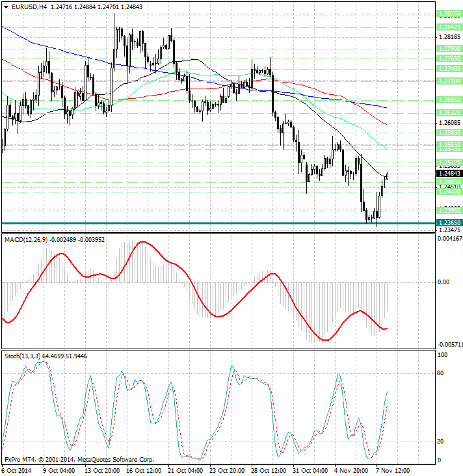Select the 1.27400 price level tag
Viewport: 463px width, 476px height.
point(449,68)
